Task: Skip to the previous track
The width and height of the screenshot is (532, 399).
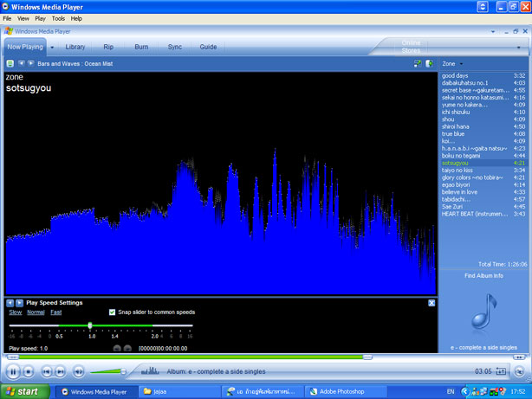Action: [x=47, y=372]
